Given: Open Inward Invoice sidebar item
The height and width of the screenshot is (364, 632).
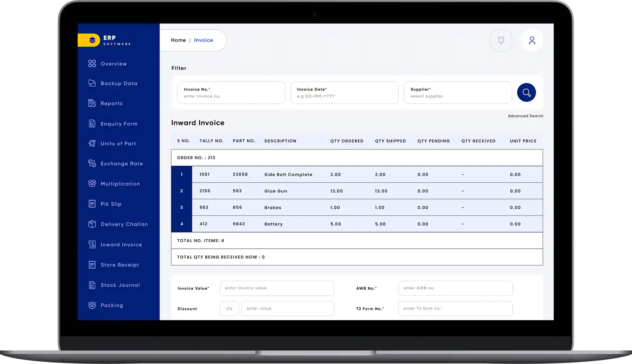Looking at the screenshot, I should pos(121,245).
